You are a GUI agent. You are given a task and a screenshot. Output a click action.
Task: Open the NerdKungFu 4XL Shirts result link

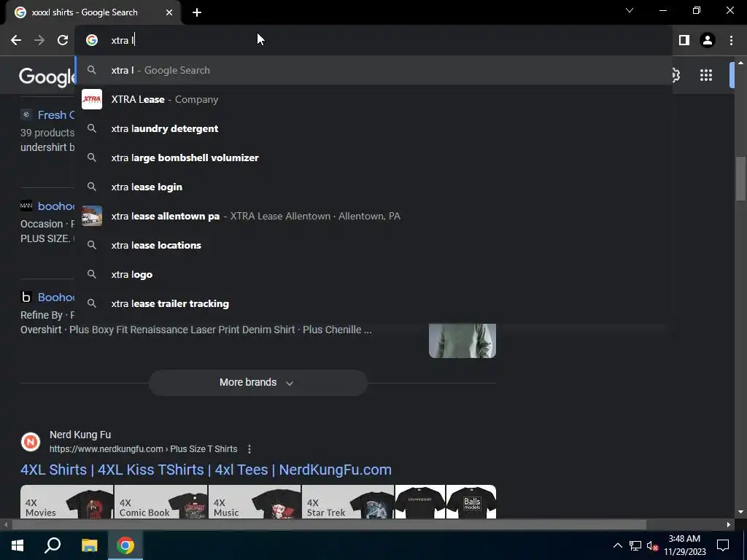(206, 470)
